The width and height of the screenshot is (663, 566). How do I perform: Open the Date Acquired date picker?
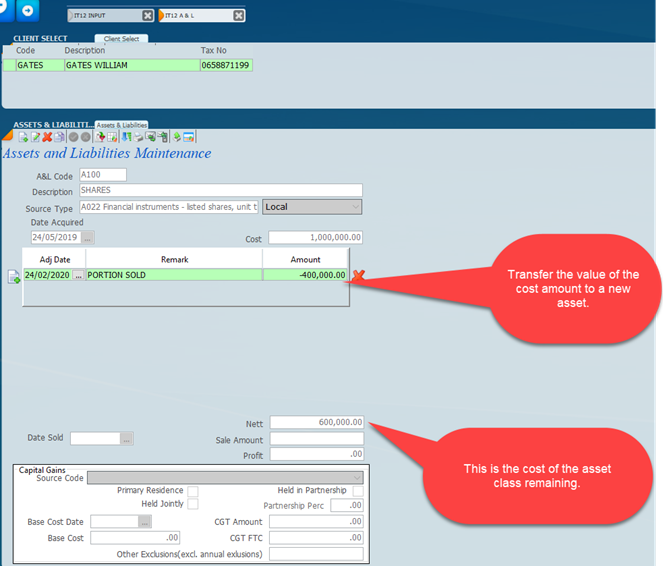tap(88, 238)
